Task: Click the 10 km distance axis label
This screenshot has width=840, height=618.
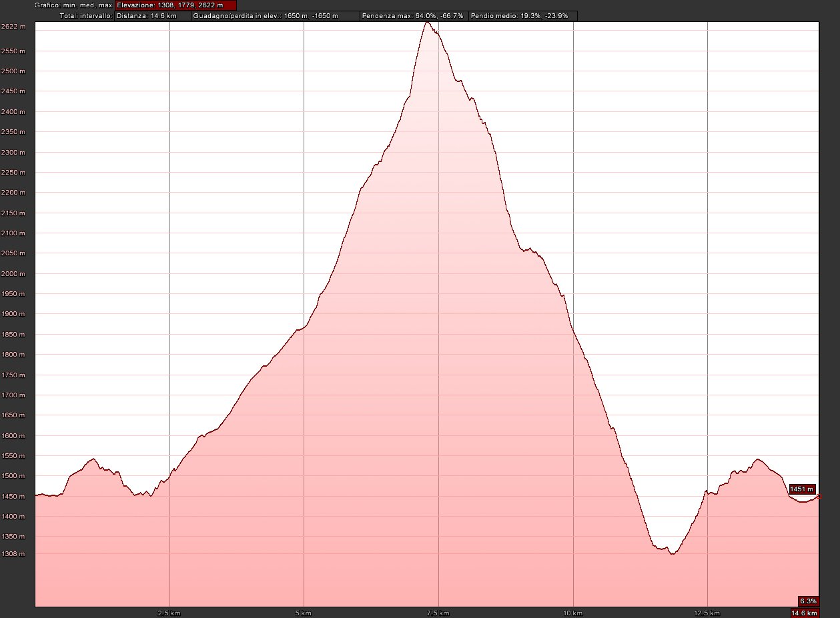Action: click(x=572, y=613)
